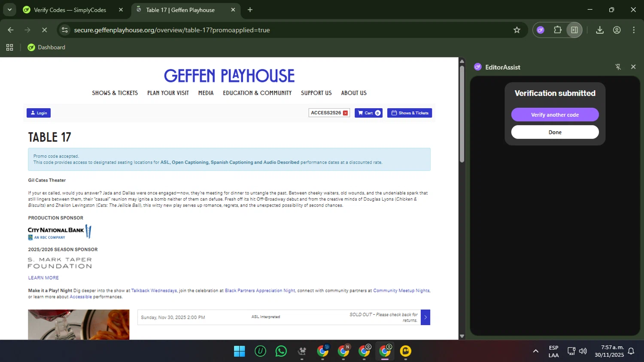Open the volume control in tray
This screenshot has height=362, width=644.
coord(583,351)
